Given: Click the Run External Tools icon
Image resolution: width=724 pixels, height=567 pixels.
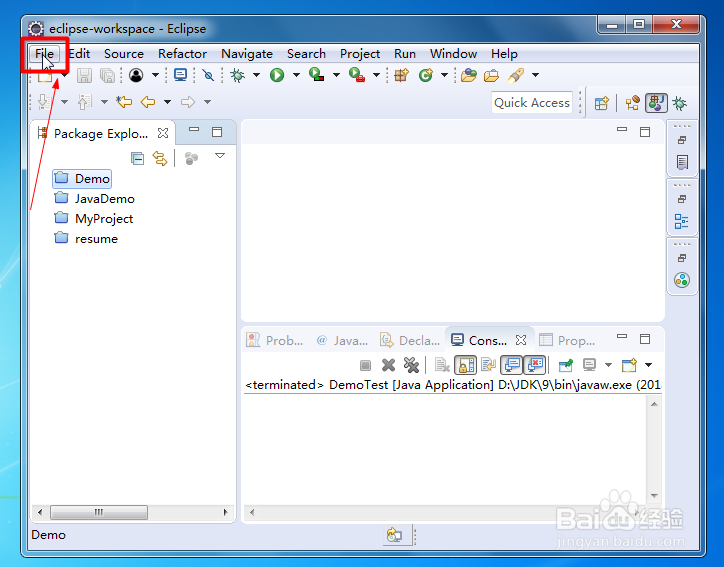Looking at the screenshot, I should click(357, 75).
